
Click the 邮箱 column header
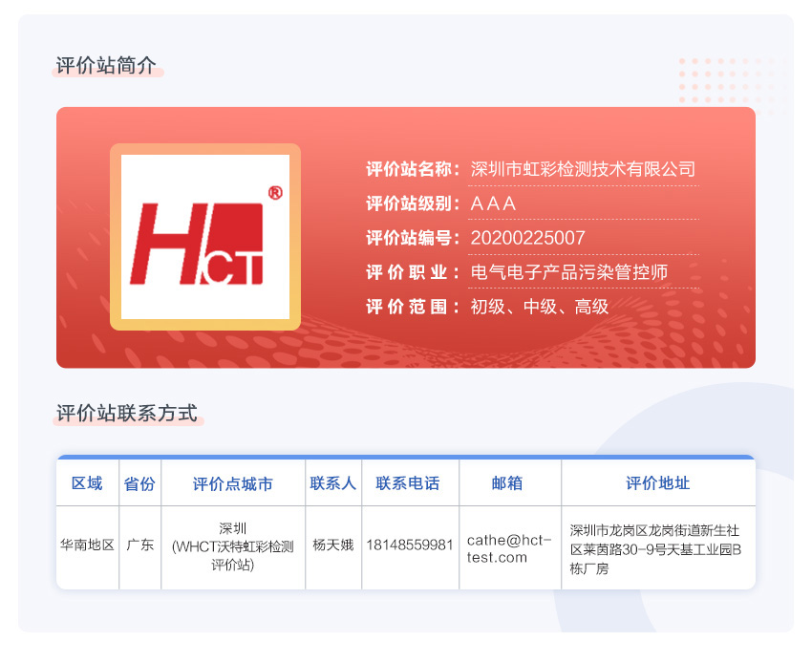pos(507,483)
